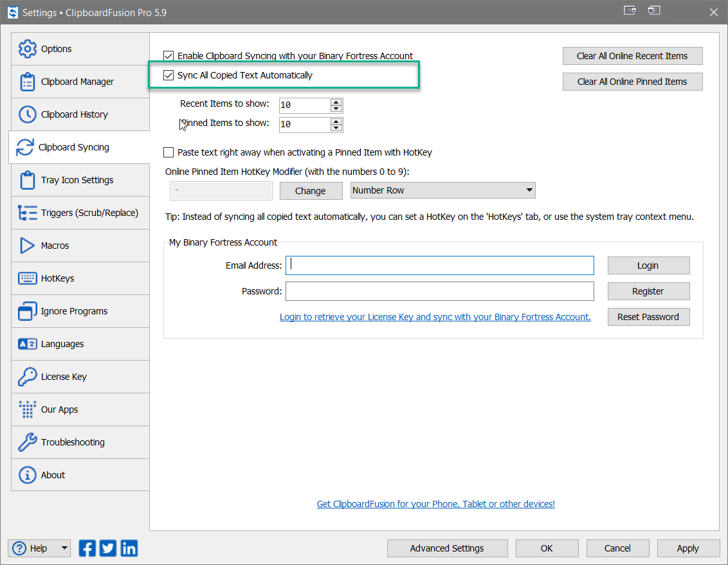Screen dimensions: 728x565
Task: Close the Settings window
Action: tap(714, 12)
